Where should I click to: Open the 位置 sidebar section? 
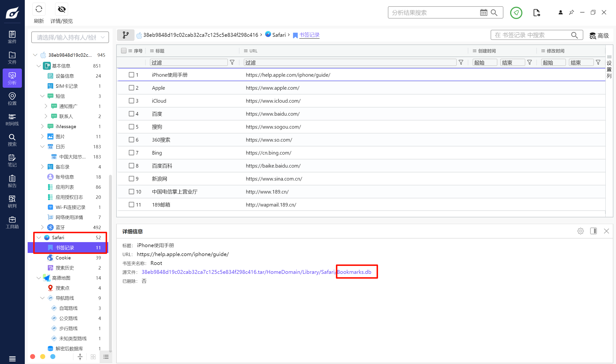(12, 99)
